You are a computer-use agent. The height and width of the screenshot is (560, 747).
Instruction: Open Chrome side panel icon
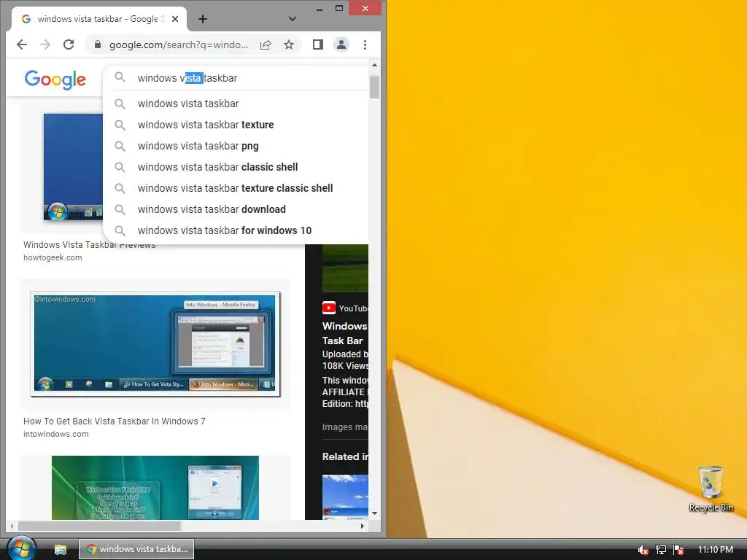coord(318,44)
